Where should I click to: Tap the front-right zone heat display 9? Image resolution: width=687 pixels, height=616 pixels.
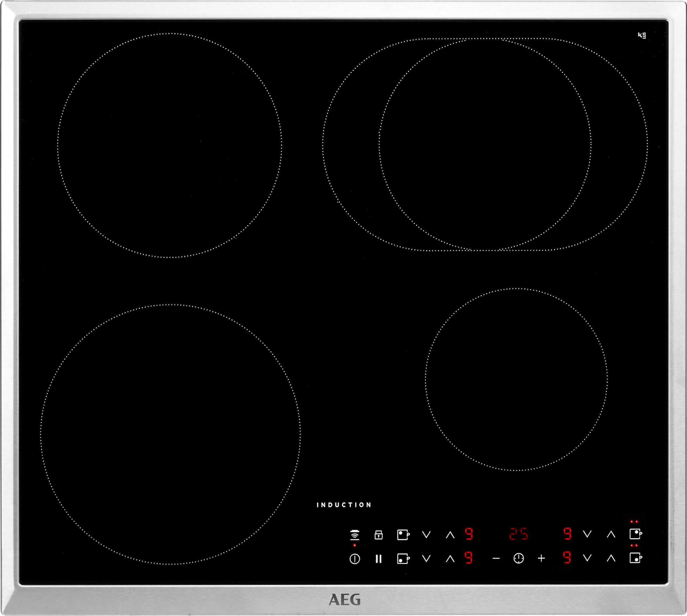click(567, 557)
